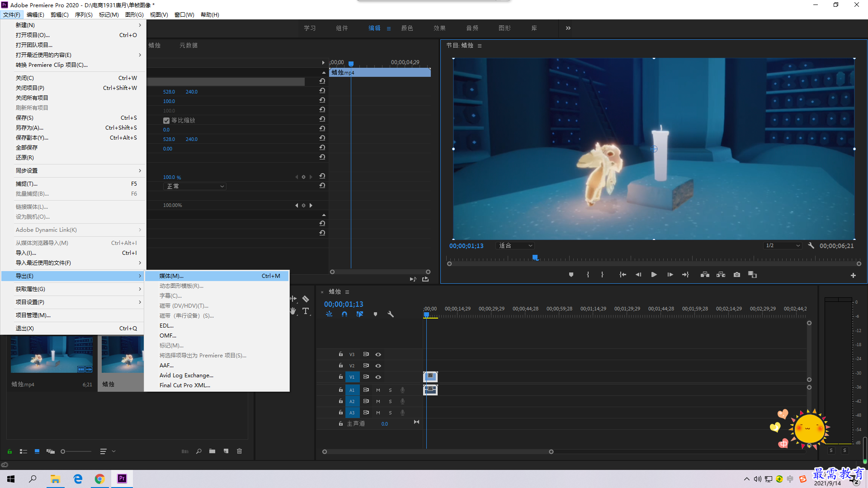Click project panel thumbnail zoom slider
This screenshot has width=868, height=488.
(76, 451)
